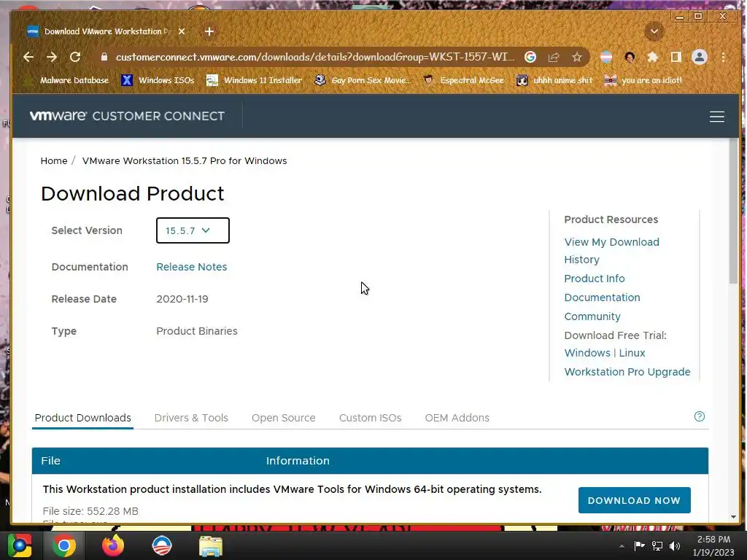Close the Download VMware Workstation tab
Image resolution: width=747 pixels, height=560 pixels.
coord(182,31)
